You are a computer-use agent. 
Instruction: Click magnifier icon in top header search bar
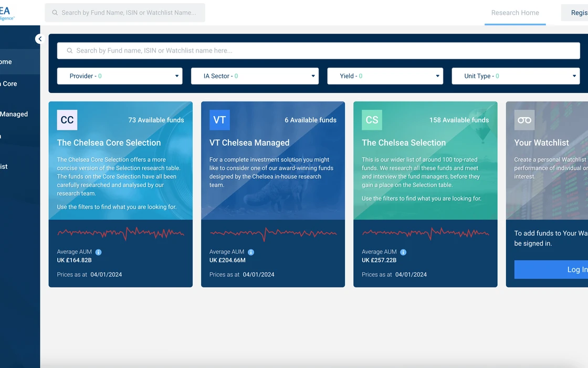(55, 13)
